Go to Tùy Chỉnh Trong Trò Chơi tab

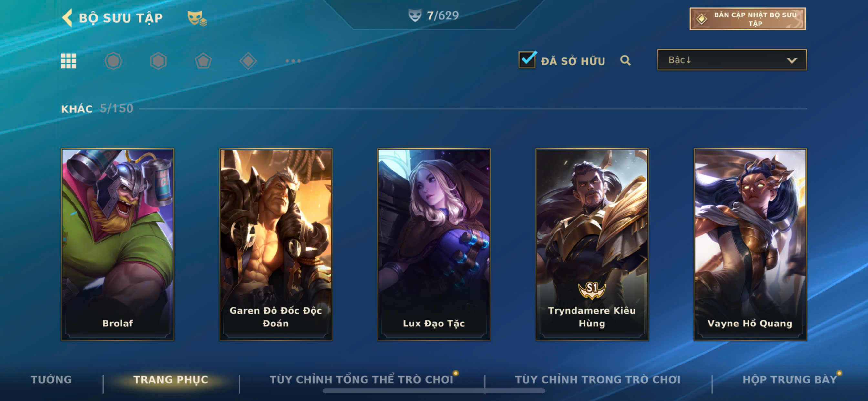[x=598, y=379]
